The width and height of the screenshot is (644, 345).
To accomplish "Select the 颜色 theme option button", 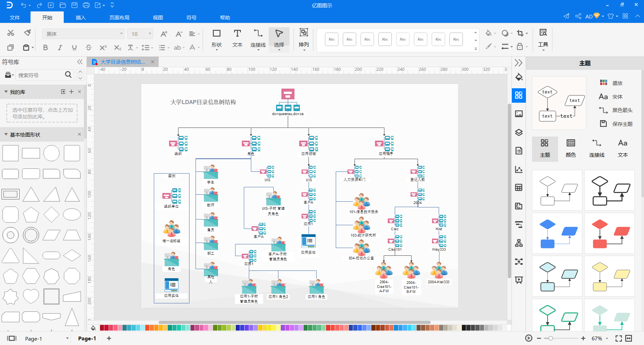I will [x=571, y=148].
